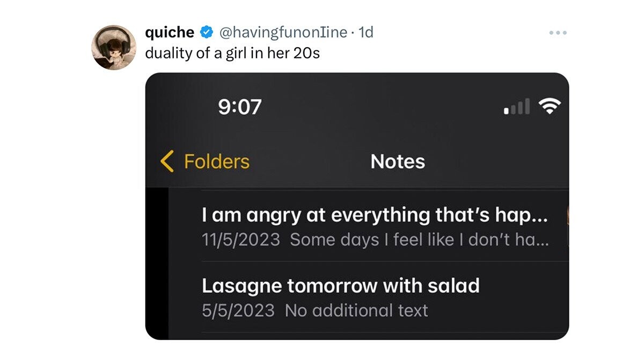The image size is (644, 362).
Task: Open the quiche profile avatar
Action: tap(114, 47)
